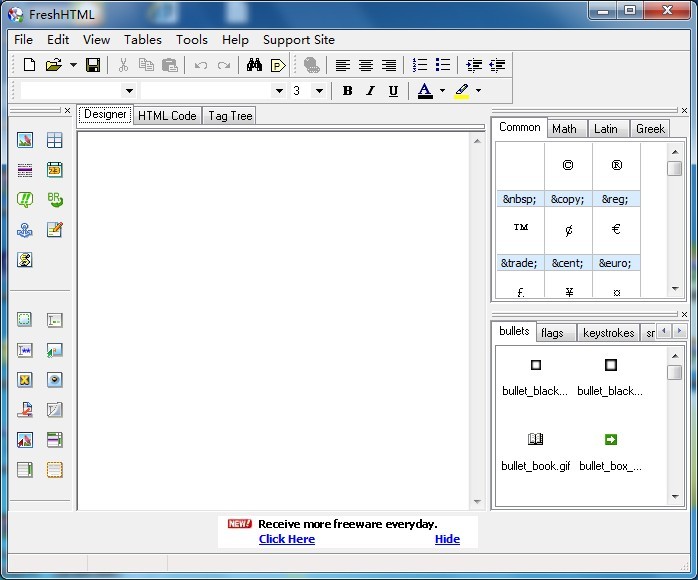The width and height of the screenshot is (698, 580).
Task: Click the Hide link in banner
Action: pos(447,539)
